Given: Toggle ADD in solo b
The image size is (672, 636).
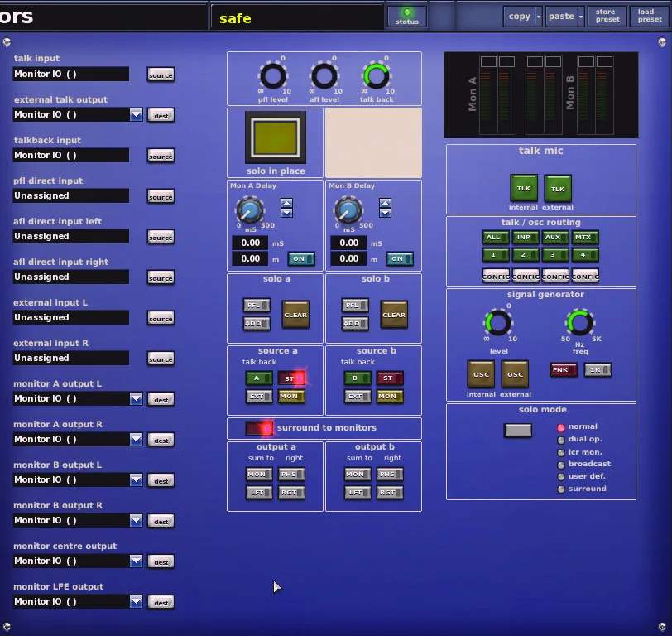Looking at the screenshot, I should pos(355,323).
